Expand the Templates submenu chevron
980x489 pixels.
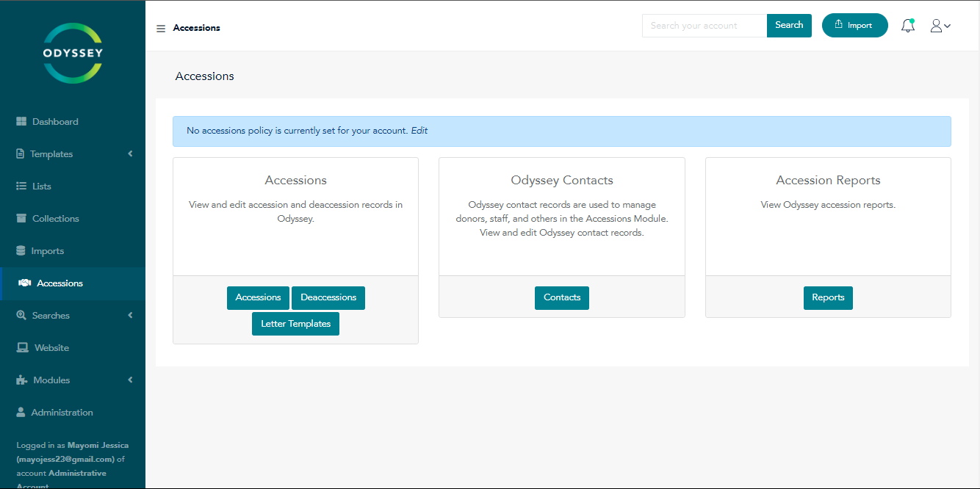pos(130,154)
